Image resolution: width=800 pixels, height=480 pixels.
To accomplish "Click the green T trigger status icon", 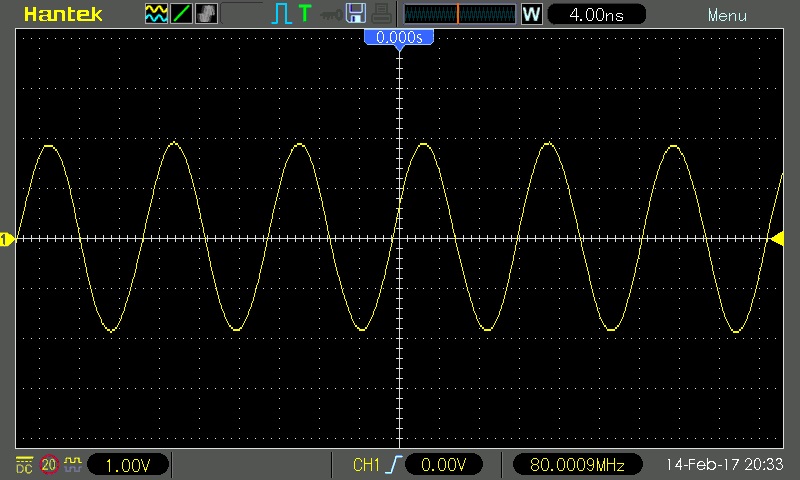I will click(x=304, y=14).
